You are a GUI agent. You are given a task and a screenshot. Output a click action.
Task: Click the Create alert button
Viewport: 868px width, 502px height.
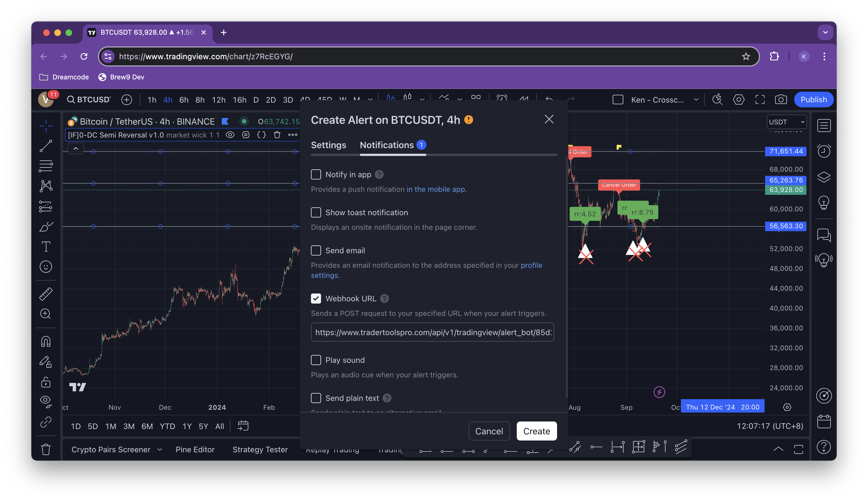pyautogui.click(x=536, y=431)
